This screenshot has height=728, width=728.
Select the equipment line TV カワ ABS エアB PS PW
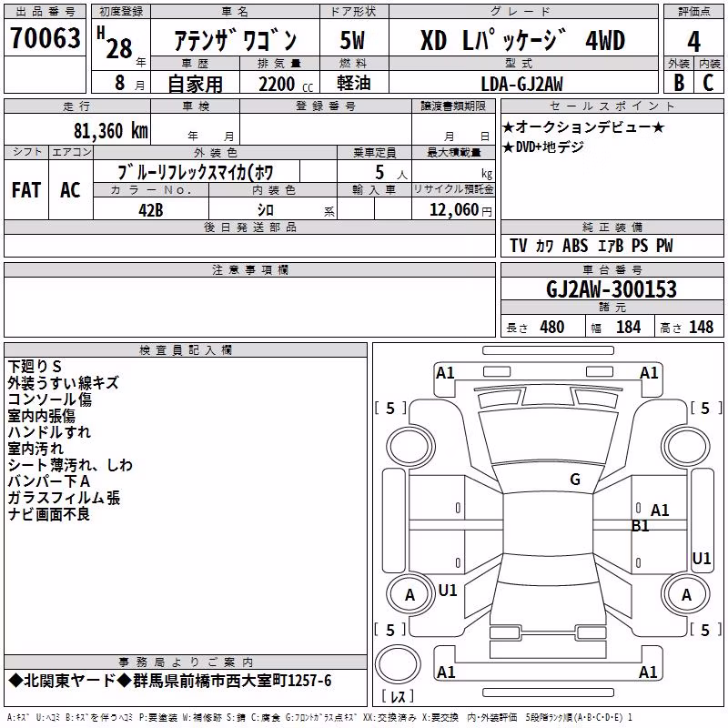(591, 246)
